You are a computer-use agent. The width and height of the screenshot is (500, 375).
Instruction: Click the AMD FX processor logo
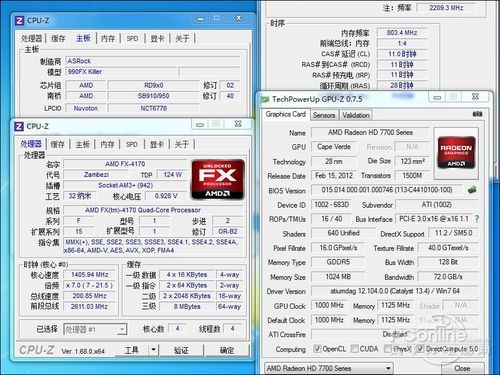coord(218,180)
